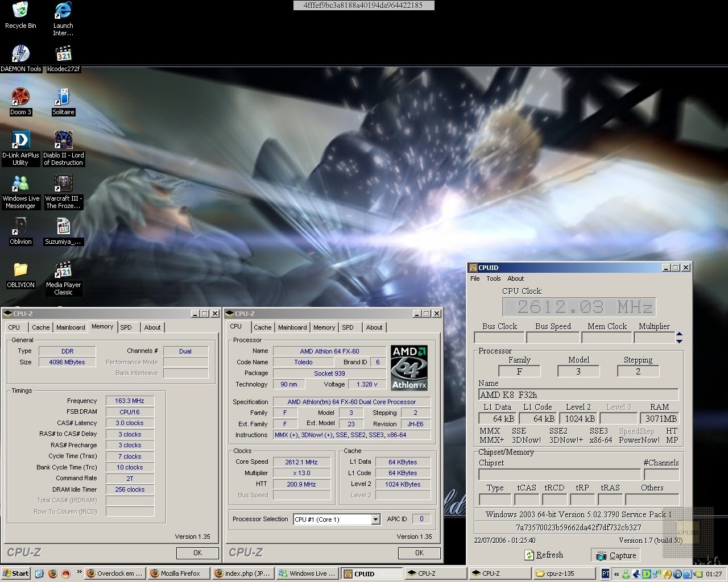Expand the quick launch overflow chevron
Screen dimensions: 728x582
79,572
